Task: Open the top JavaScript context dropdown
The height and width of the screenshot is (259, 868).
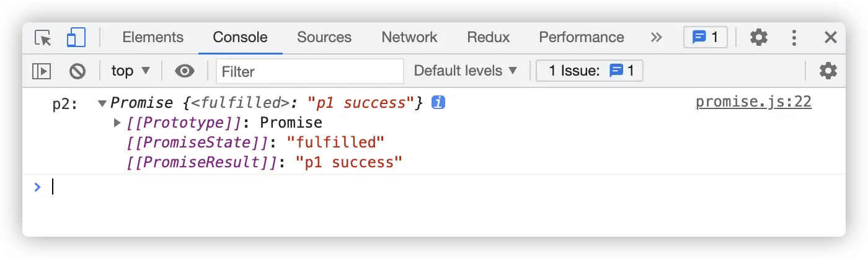Action: pyautogui.click(x=131, y=71)
